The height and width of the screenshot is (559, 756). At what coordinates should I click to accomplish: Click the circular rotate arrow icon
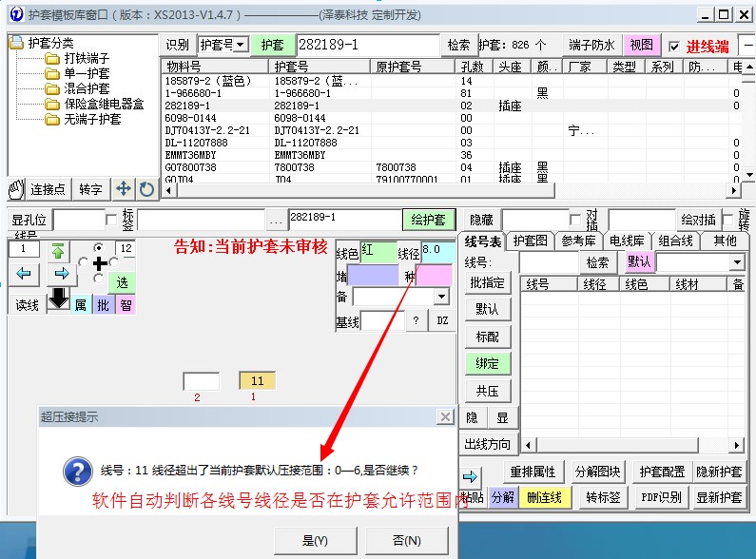(x=146, y=188)
